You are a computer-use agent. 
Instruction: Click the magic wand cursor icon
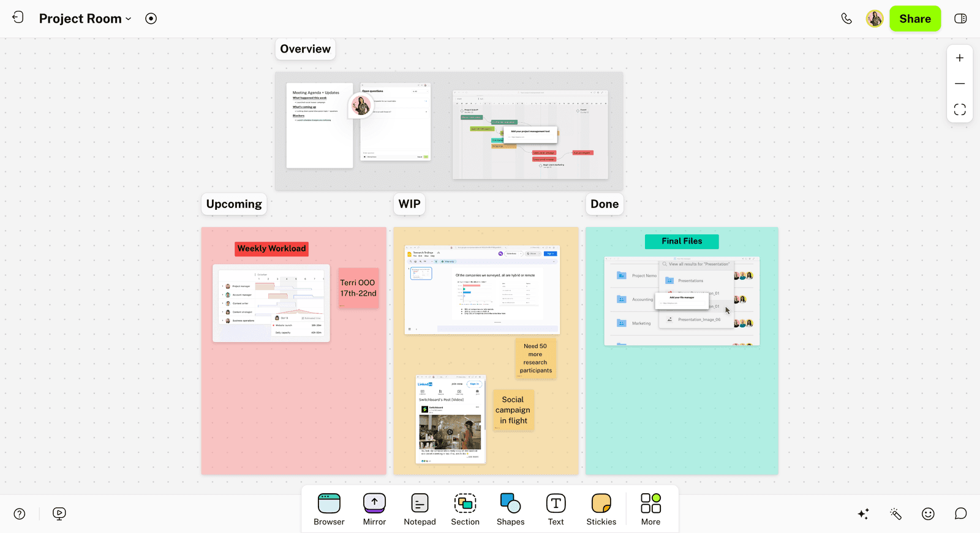tap(895, 514)
